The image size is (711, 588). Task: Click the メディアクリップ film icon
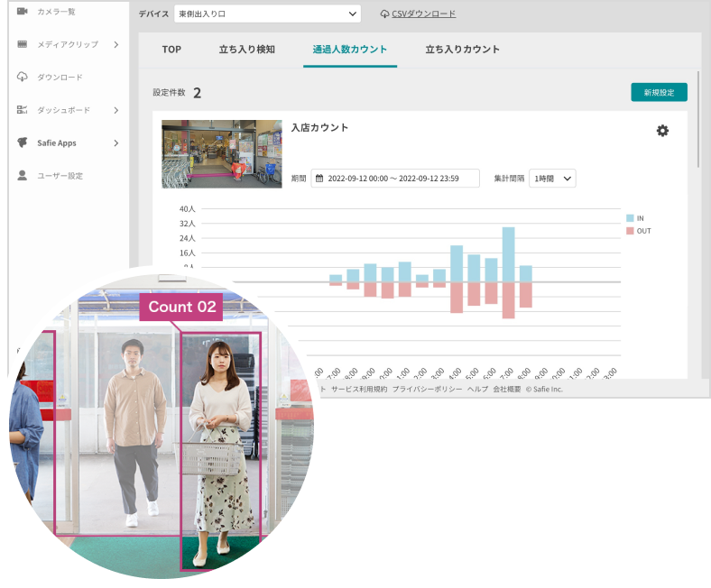coord(23,44)
